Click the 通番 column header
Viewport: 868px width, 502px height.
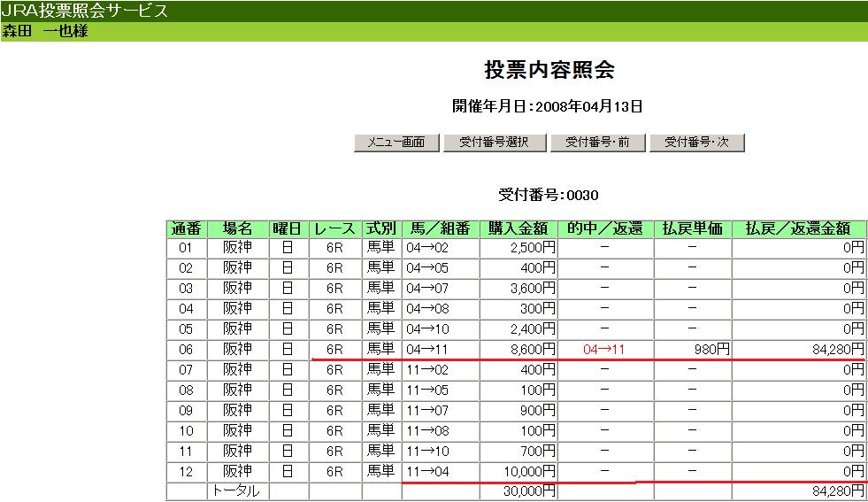(187, 228)
